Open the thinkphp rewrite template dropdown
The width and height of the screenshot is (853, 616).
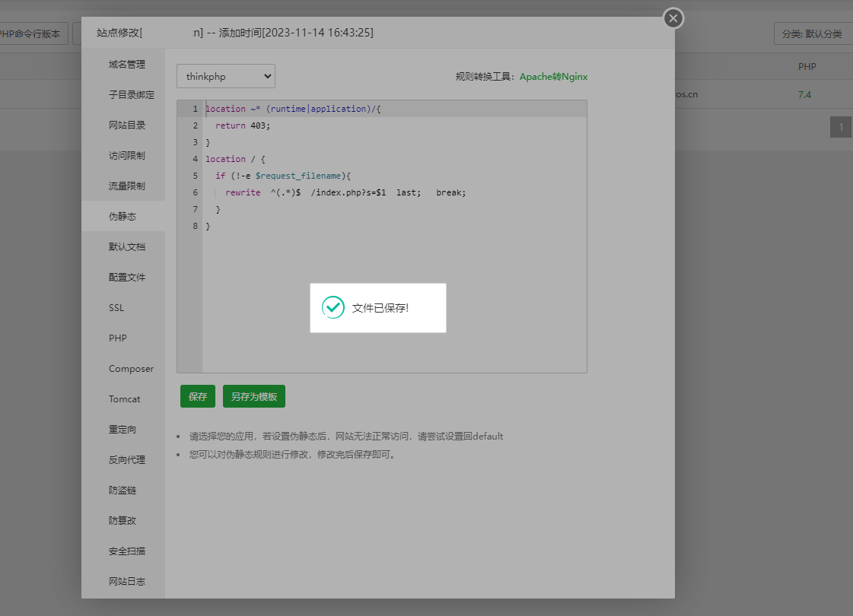pyautogui.click(x=226, y=76)
